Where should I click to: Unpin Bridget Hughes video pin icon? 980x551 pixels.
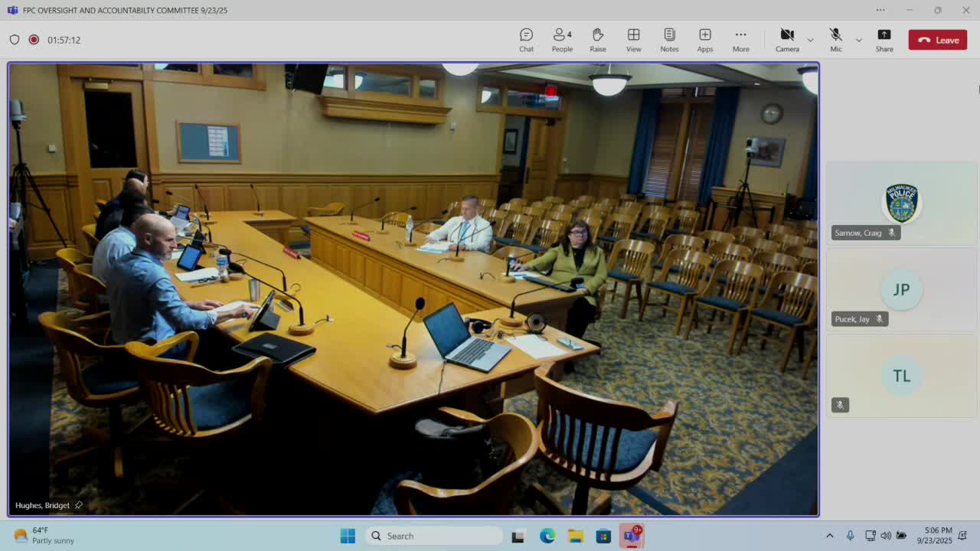click(79, 506)
